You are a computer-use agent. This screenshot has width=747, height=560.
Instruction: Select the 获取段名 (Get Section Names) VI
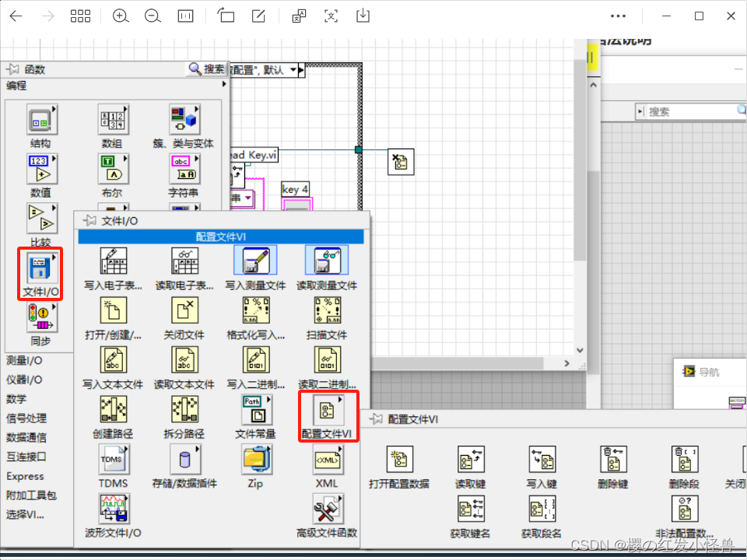click(542, 509)
